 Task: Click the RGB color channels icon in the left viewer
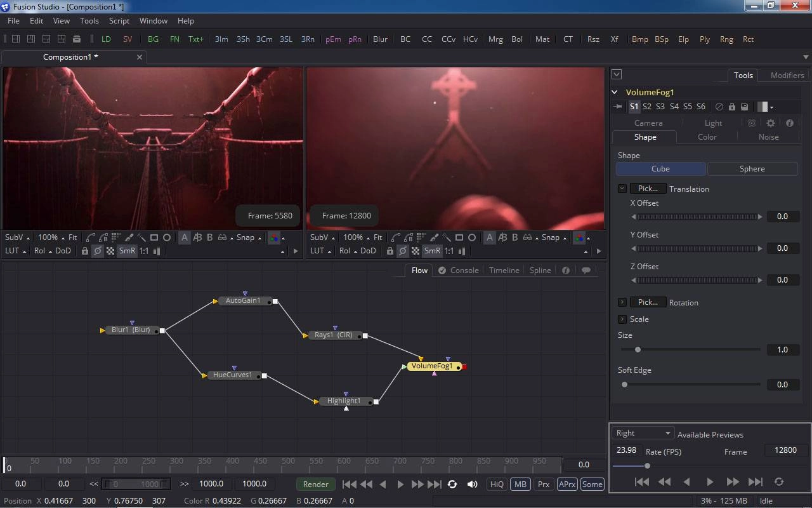[x=273, y=237]
